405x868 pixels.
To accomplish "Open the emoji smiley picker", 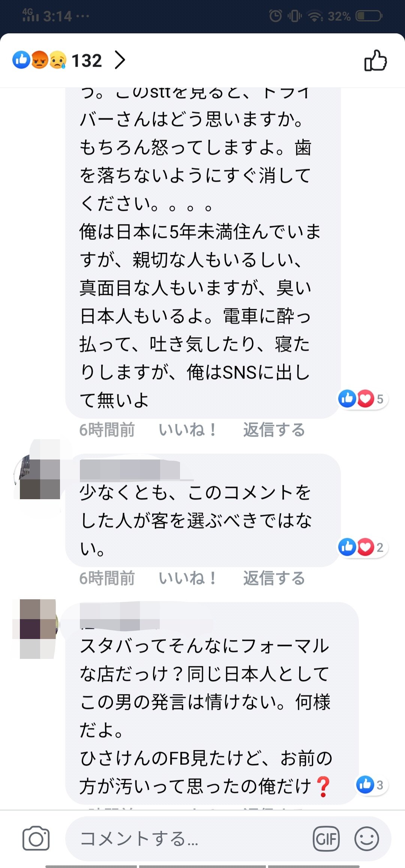I will [x=366, y=839].
